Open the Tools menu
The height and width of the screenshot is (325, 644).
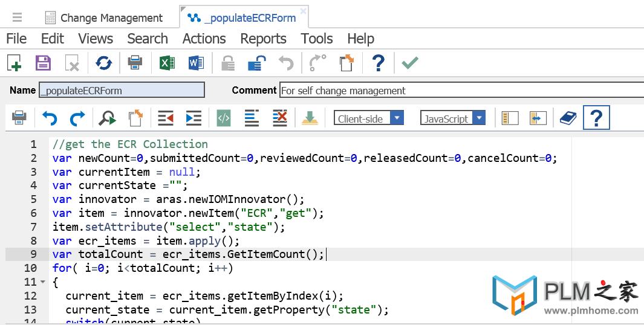coord(317,39)
